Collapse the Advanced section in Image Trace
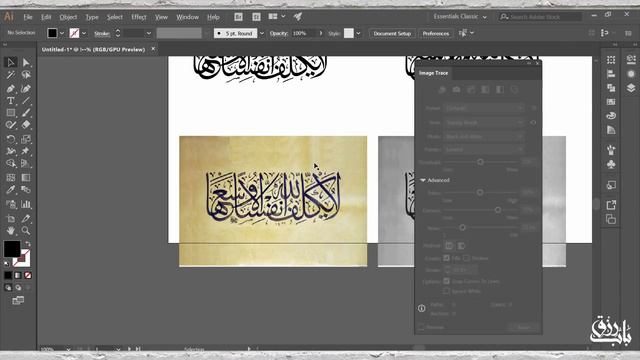Image resolution: width=640 pixels, height=360 pixels. [423, 180]
